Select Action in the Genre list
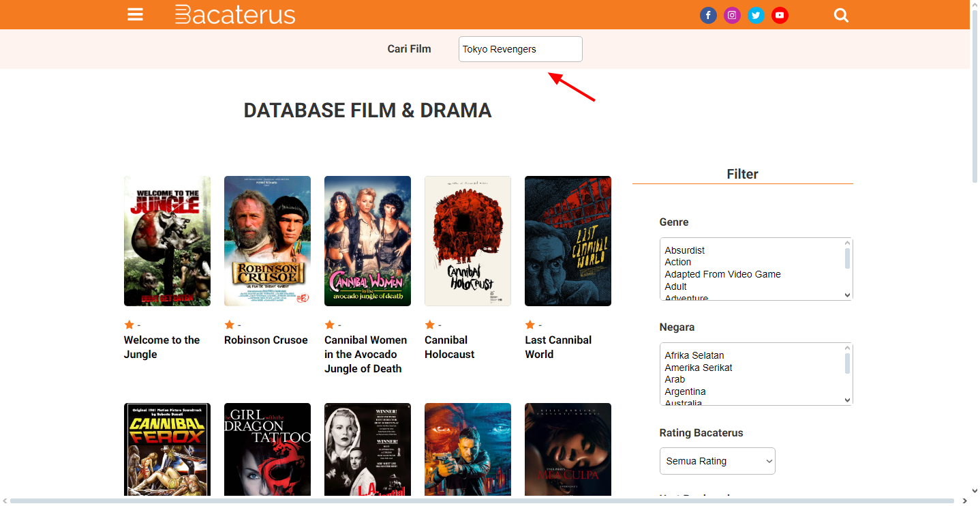The width and height of the screenshot is (980, 506). click(678, 262)
